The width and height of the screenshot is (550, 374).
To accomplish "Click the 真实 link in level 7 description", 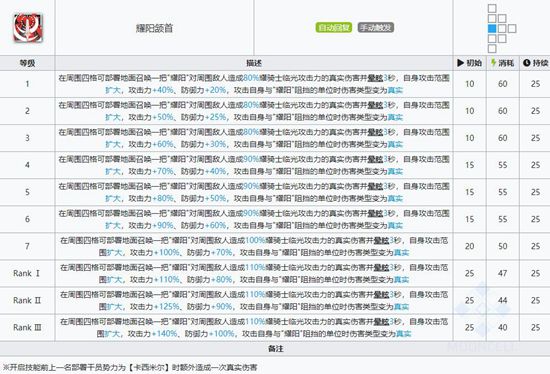I will 401,253.
